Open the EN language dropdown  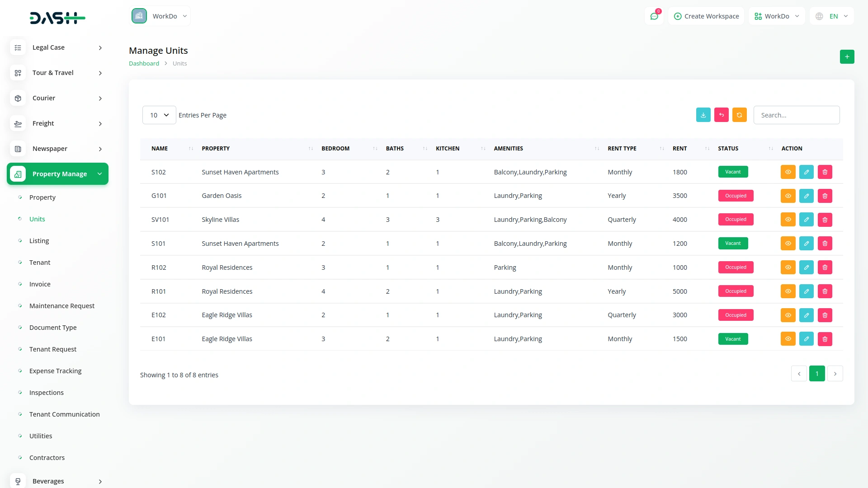(832, 16)
